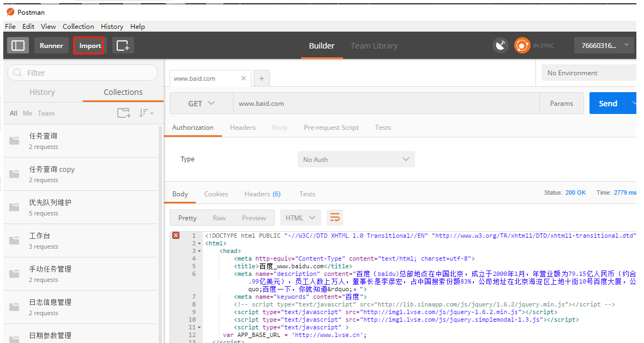644x343 pixels.
Task: Click the folder icon of 工作台 collection
Action: click(14, 240)
